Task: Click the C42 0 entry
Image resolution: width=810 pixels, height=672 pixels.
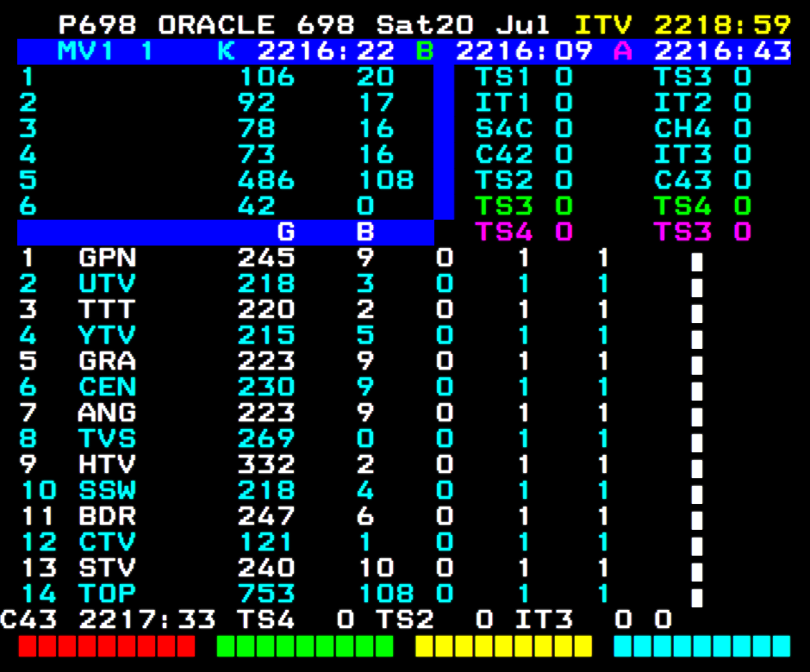Action: [524, 154]
